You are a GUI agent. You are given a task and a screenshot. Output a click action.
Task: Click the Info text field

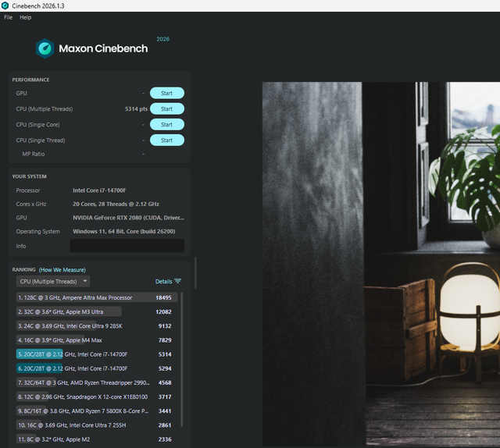pyautogui.click(x=127, y=246)
